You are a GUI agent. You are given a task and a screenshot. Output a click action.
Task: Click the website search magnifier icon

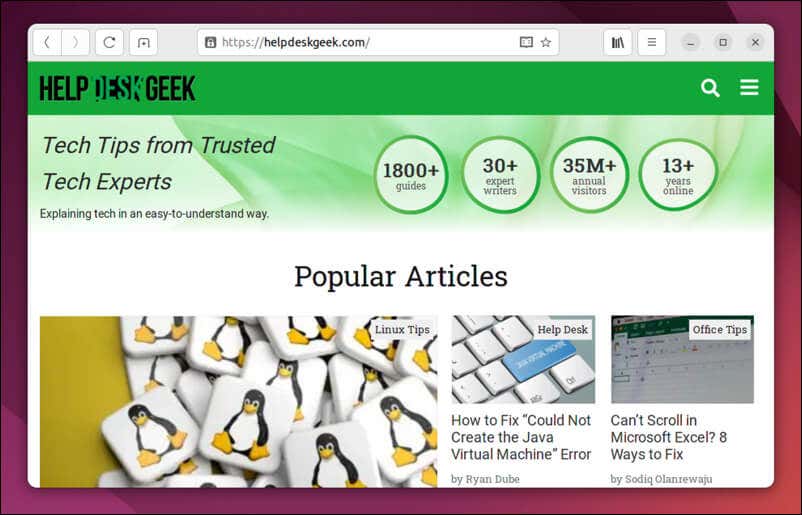710,88
